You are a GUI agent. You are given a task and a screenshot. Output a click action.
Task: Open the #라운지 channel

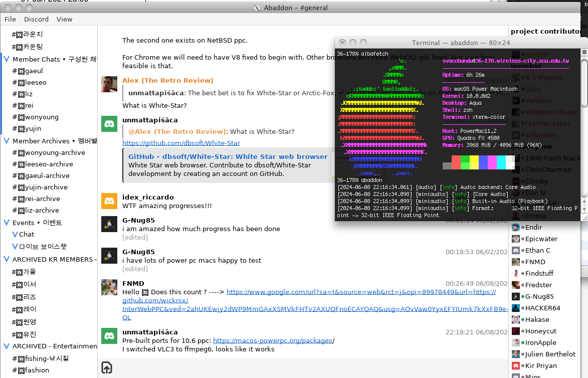pos(28,34)
